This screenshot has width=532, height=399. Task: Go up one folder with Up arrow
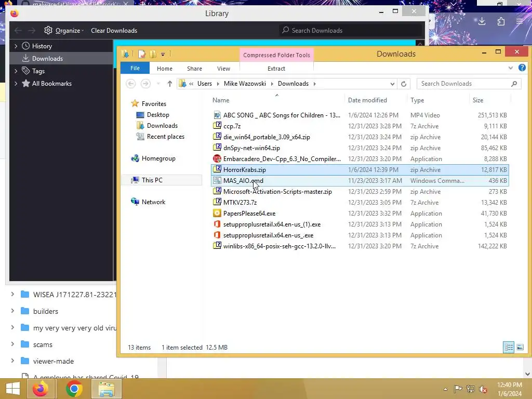pos(170,84)
